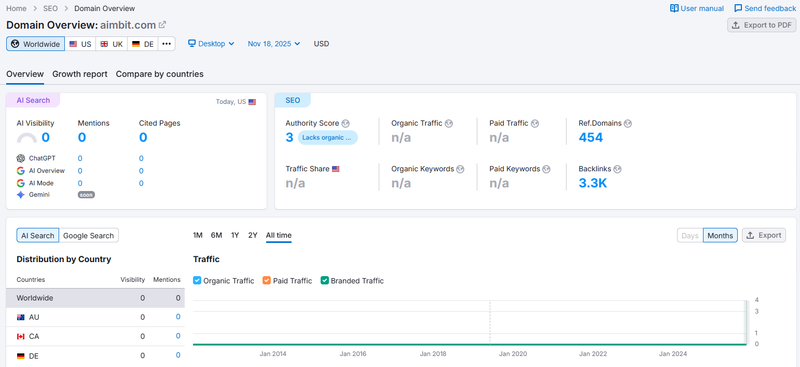Set chart range to All time

coord(279,235)
